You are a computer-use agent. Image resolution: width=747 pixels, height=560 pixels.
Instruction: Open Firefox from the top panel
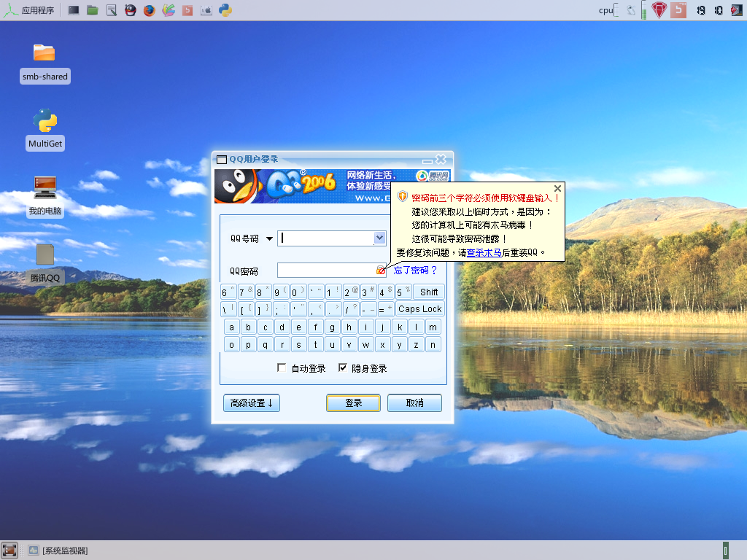coord(150,10)
